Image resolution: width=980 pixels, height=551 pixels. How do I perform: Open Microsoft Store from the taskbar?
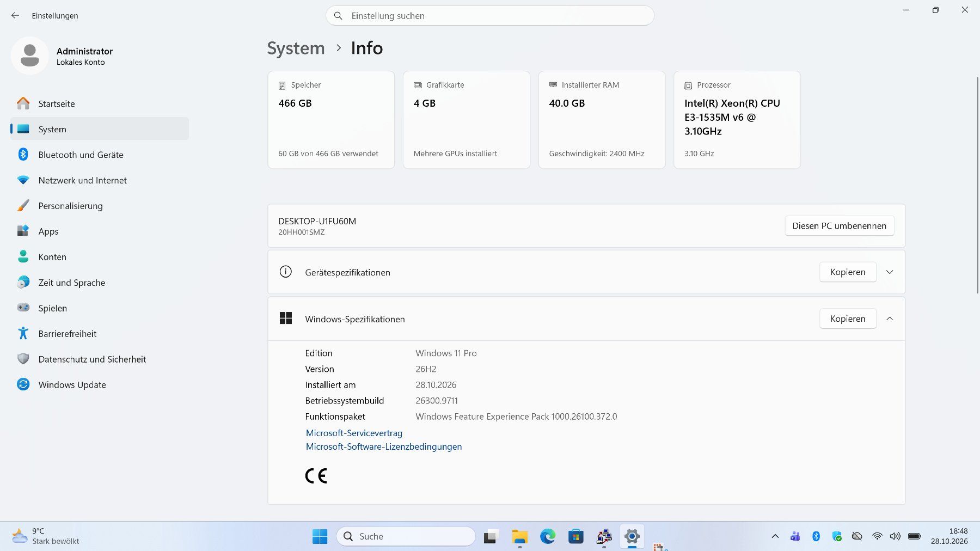point(575,536)
